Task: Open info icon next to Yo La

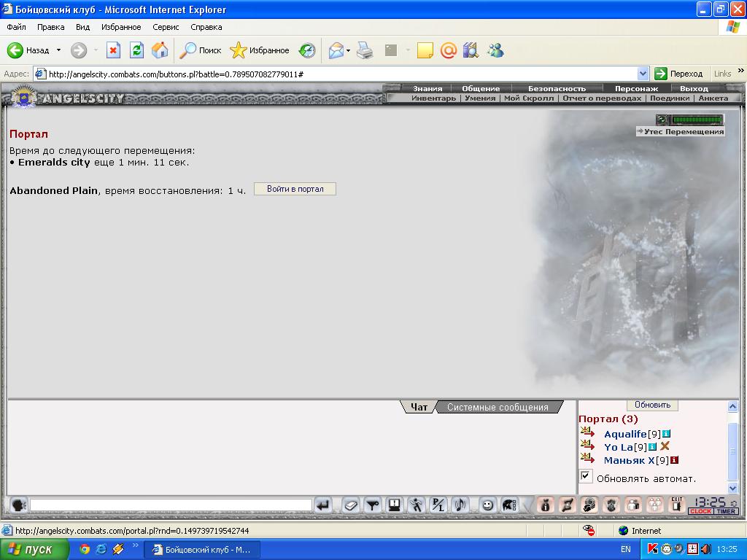Action: 652,447
